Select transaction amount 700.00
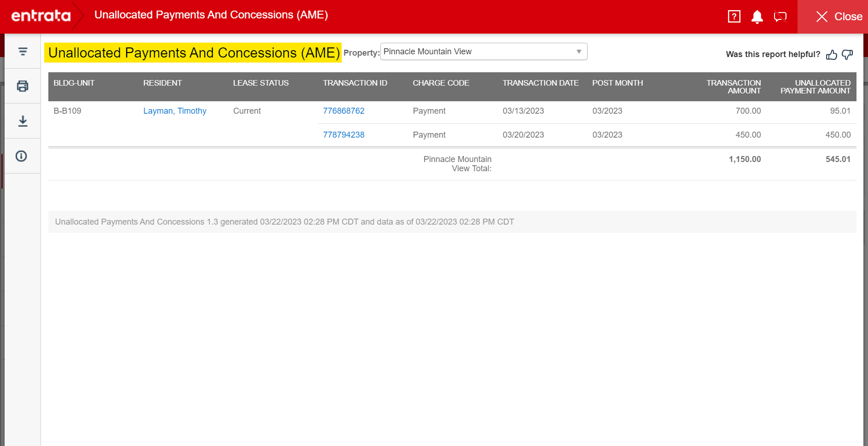868x446 pixels. (748, 111)
